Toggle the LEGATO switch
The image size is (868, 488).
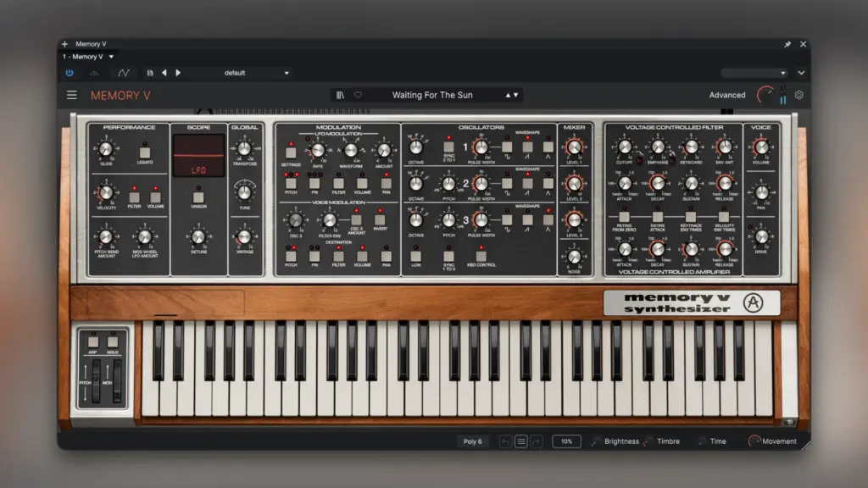click(x=144, y=152)
